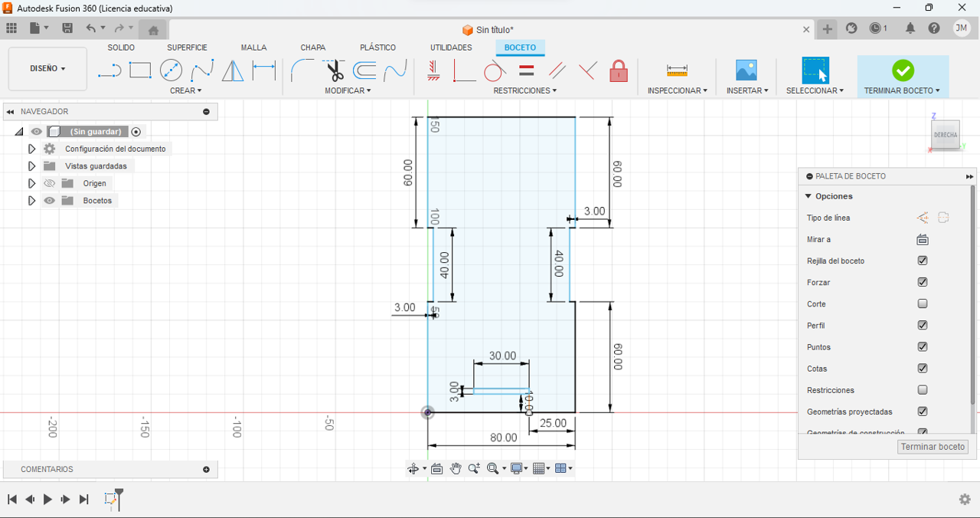Pick the Spline tool
Viewport: 980px width, 518px height.
tap(202, 71)
